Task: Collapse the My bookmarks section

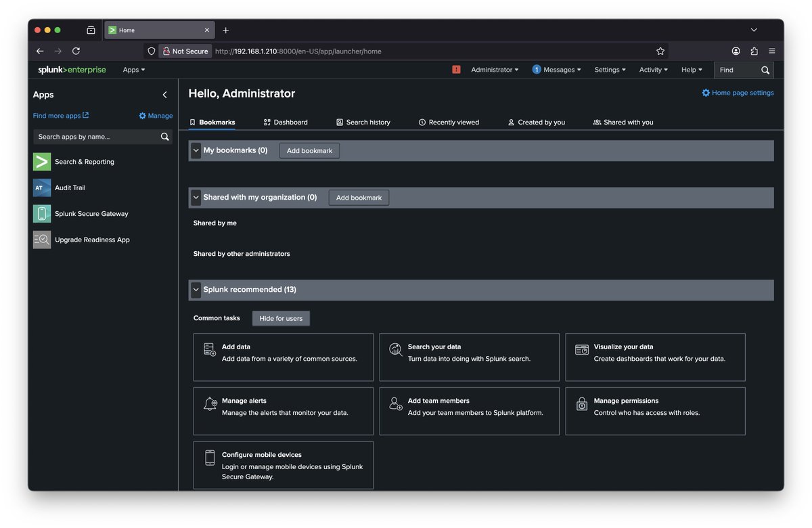Action: pyautogui.click(x=196, y=150)
